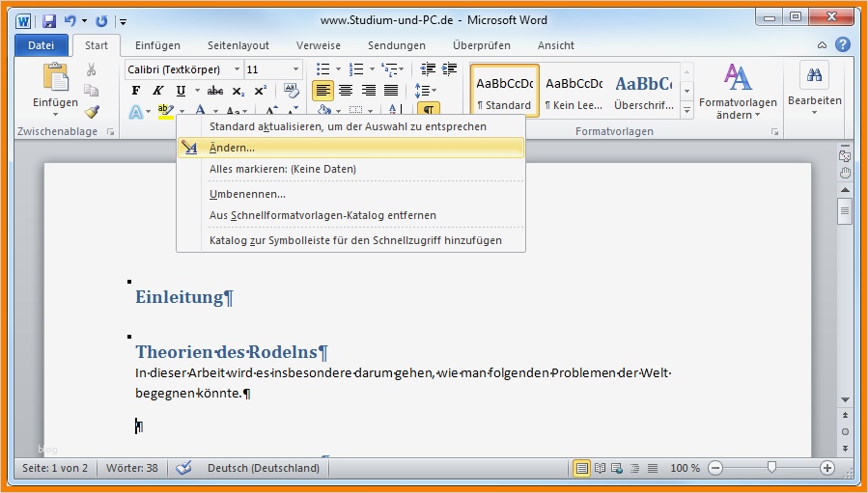
Task: Click the Einfügen clipboard paste icon
Action: (x=55, y=77)
